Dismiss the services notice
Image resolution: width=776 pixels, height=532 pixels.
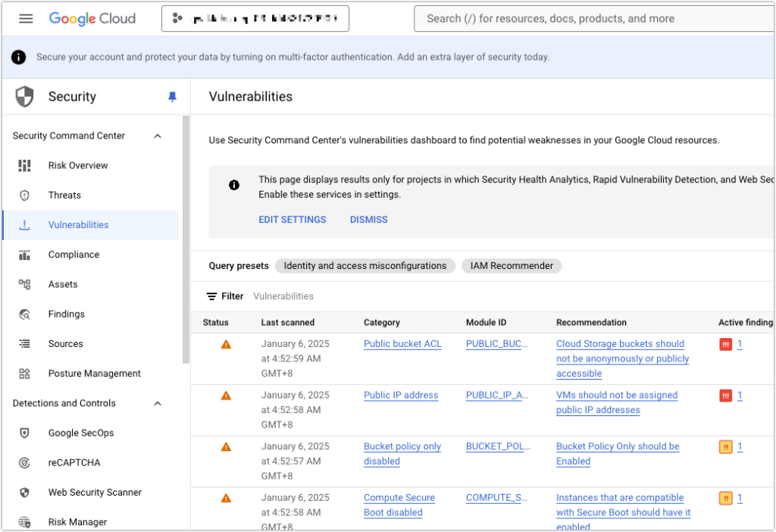pyautogui.click(x=369, y=220)
